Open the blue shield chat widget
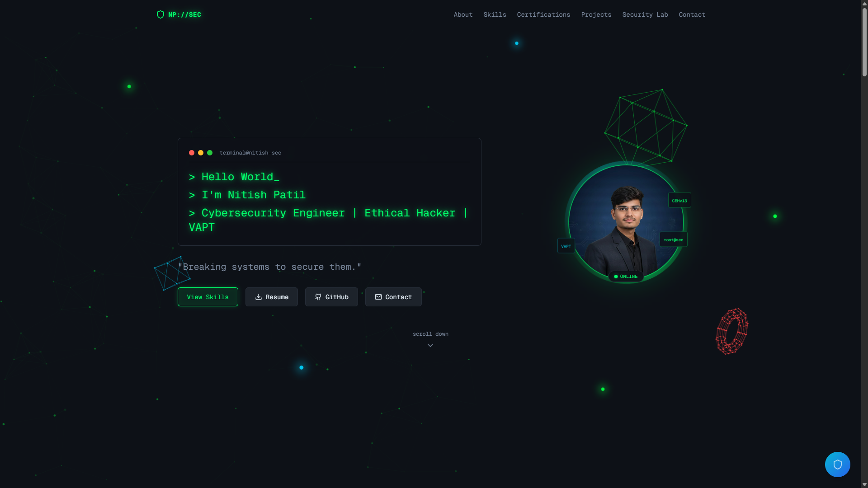Viewport: 868px width, 488px height. [837, 464]
